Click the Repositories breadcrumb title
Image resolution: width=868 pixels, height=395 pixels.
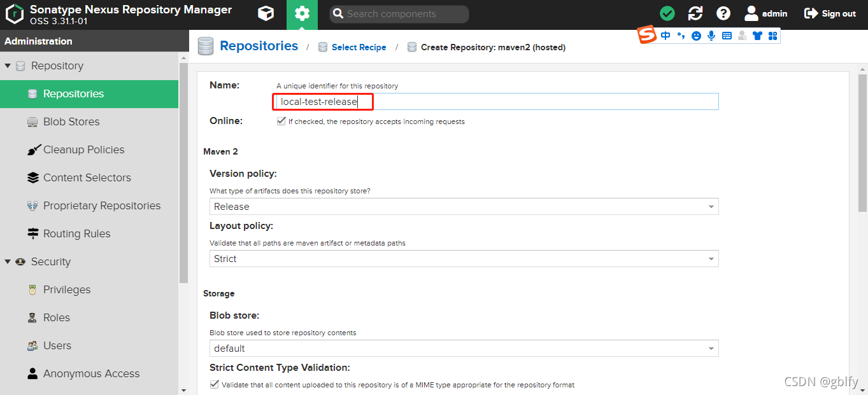[x=259, y=46]
